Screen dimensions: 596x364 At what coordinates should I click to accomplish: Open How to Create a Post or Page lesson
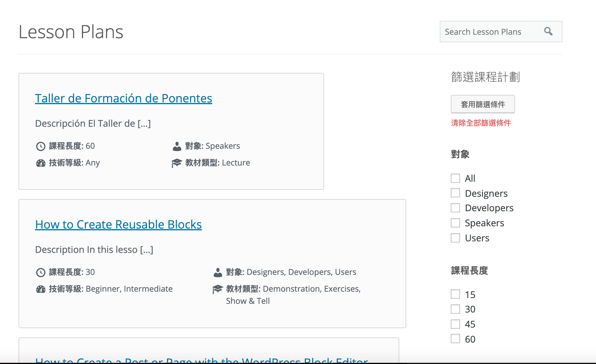click(x=201, y=360)
